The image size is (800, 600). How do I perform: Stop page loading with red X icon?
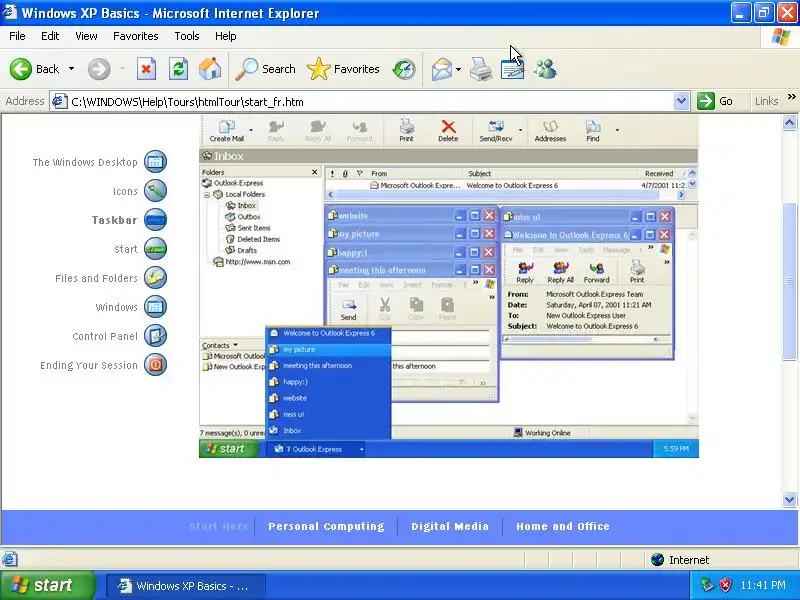click(146, 69)
